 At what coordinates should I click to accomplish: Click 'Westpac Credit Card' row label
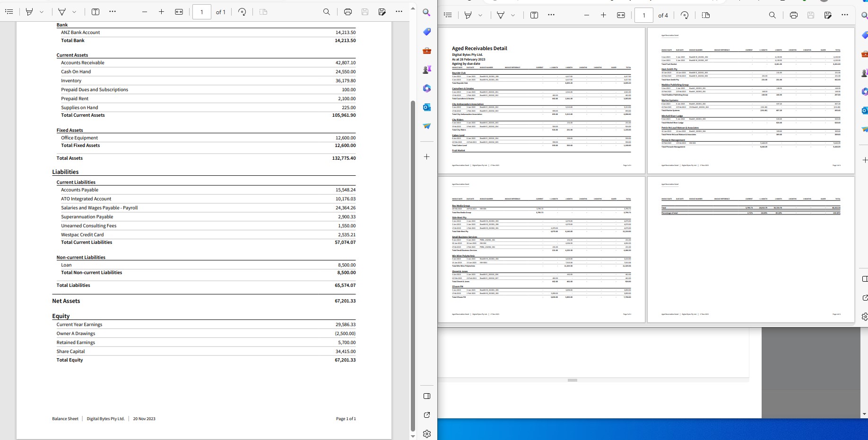pyautogui.click(x=82, y=235)
